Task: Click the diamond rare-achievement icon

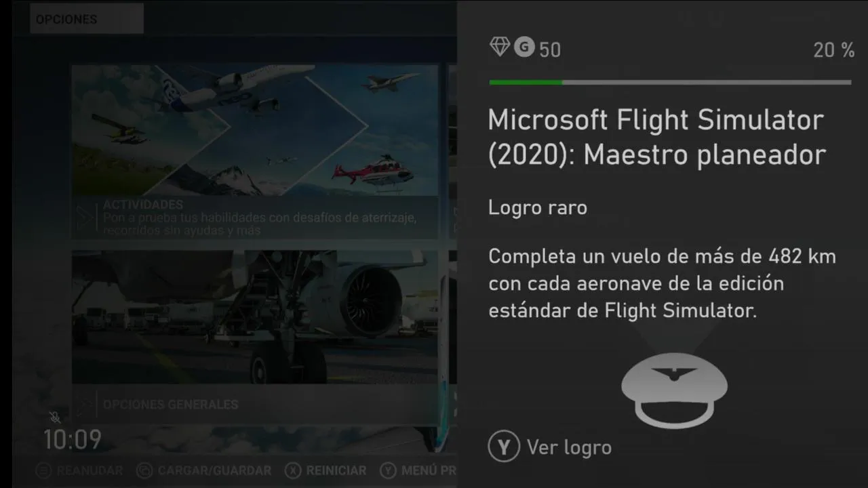Action: coord(500,47)
